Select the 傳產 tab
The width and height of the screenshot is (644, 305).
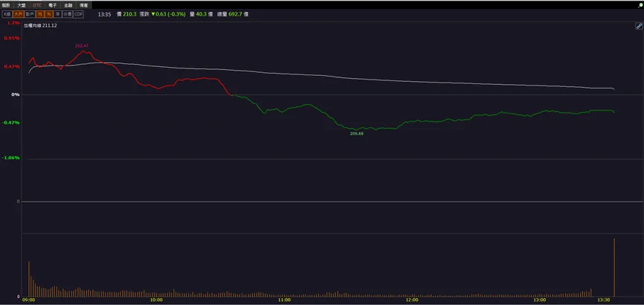click(x=83, y=5)
